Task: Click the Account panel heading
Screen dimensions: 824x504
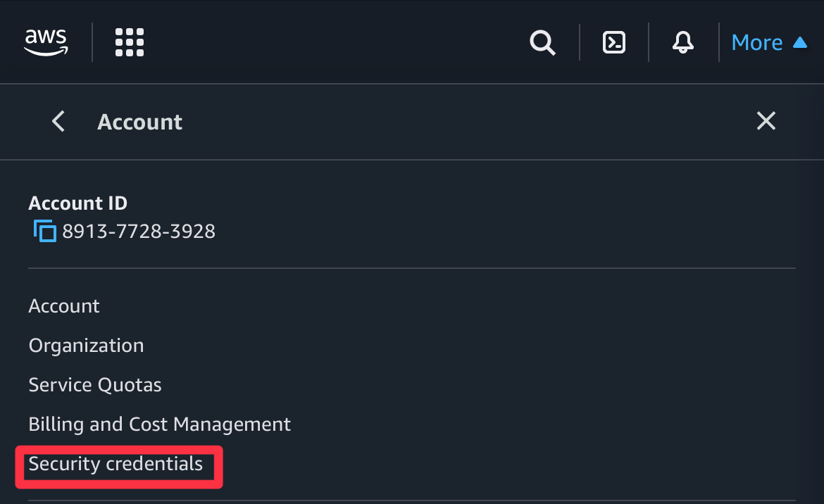Action: (139, 122)
